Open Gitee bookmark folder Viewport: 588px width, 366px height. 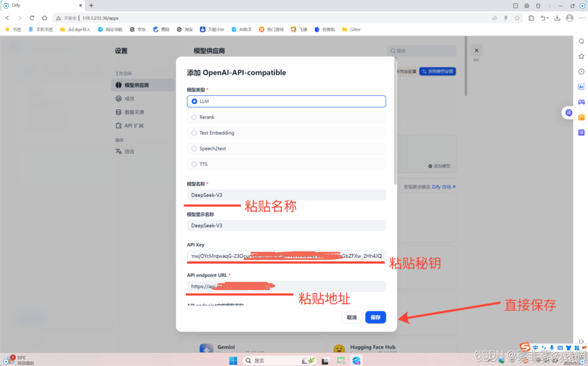pyautogui.click(x=351, y=30)
